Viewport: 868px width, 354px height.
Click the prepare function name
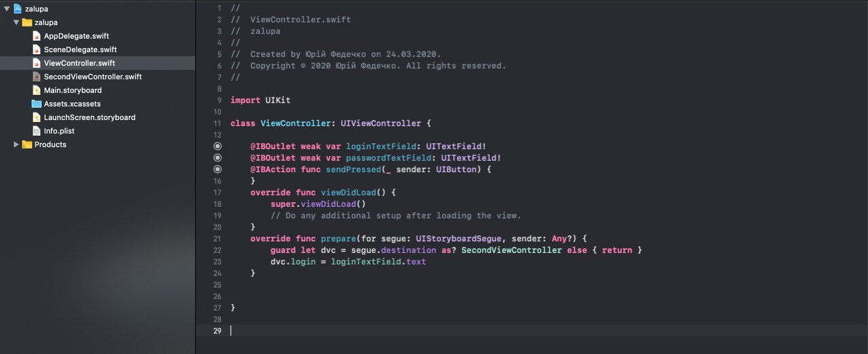[338, 239]
